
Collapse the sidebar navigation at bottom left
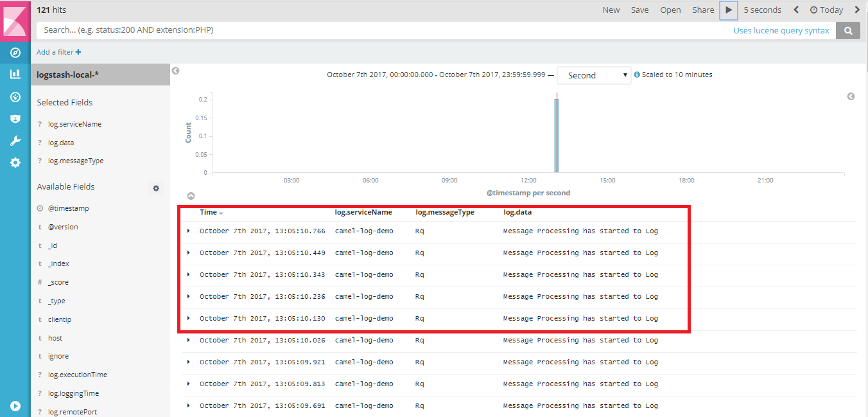pos(15,406)
